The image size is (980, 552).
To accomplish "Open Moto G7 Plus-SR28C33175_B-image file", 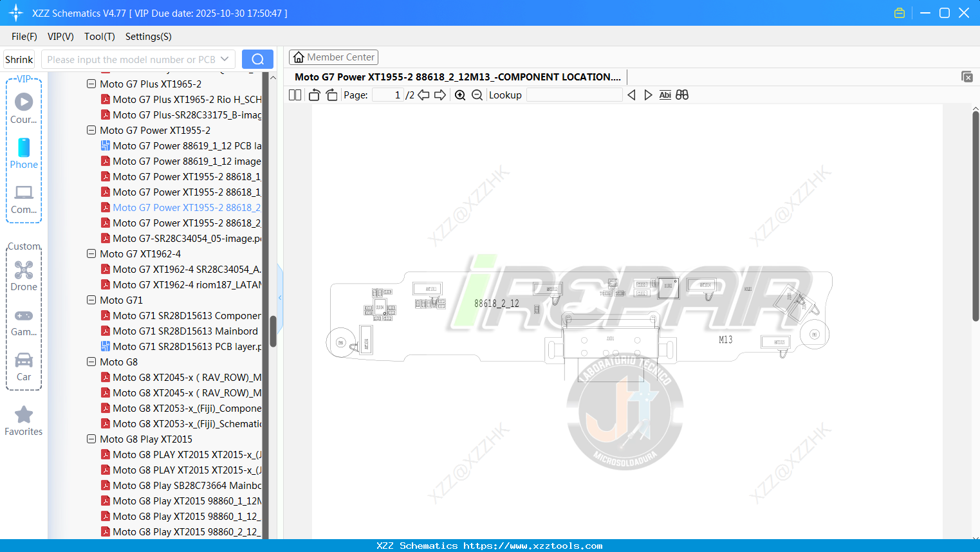I will 181,115.
